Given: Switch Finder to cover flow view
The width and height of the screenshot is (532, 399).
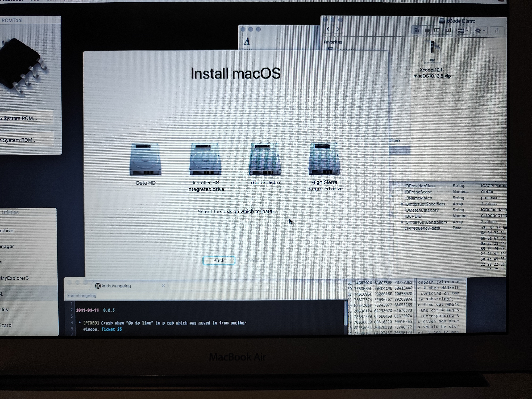Looking at the screenshot, I should tap(447, 30).
